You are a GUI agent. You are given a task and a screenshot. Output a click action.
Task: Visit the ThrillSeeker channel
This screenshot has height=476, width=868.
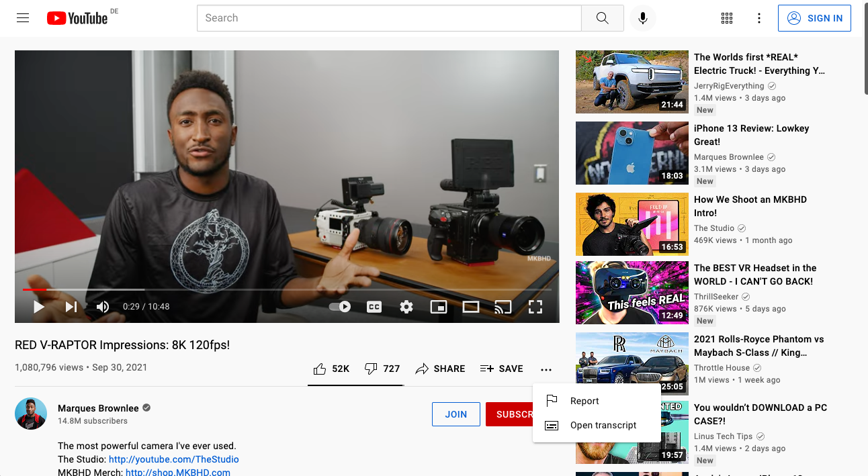pos(716,297)
